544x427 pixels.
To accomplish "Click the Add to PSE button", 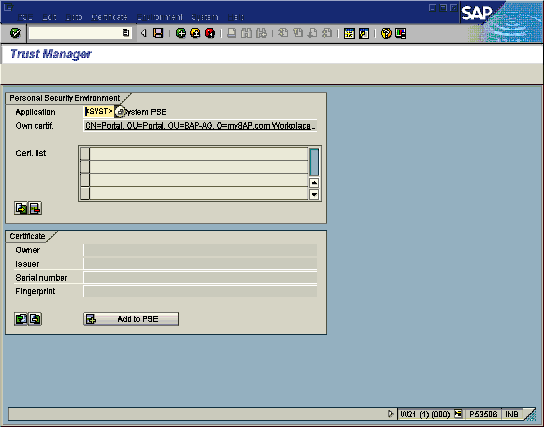I will click(131, 319).
